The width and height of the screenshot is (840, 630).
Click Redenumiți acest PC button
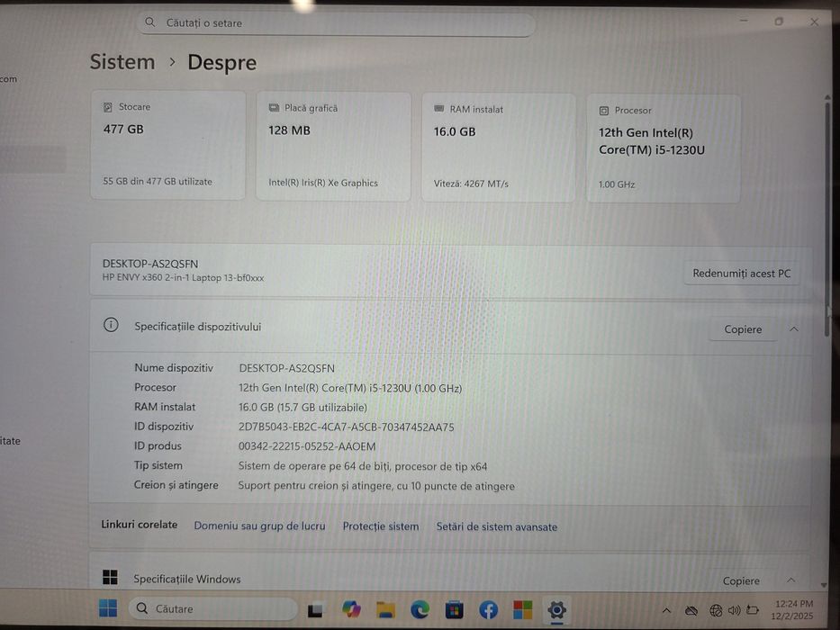[x=742, y=274]
